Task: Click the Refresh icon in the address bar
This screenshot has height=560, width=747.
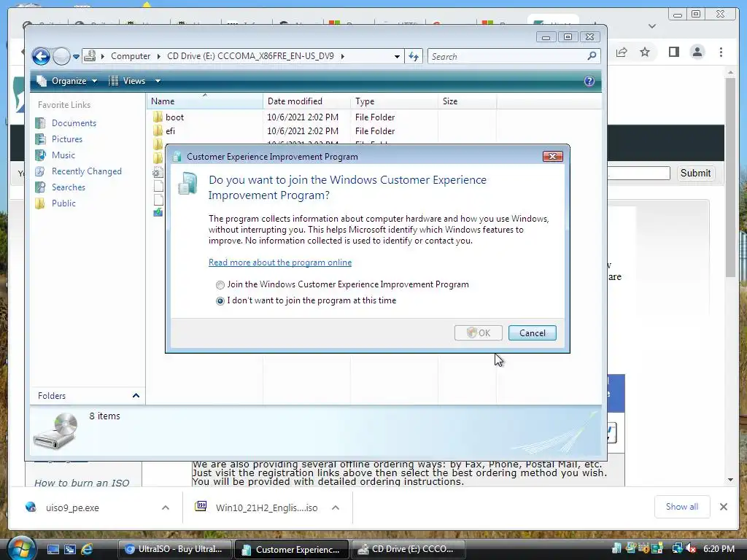Action: (x=414, y=57)
